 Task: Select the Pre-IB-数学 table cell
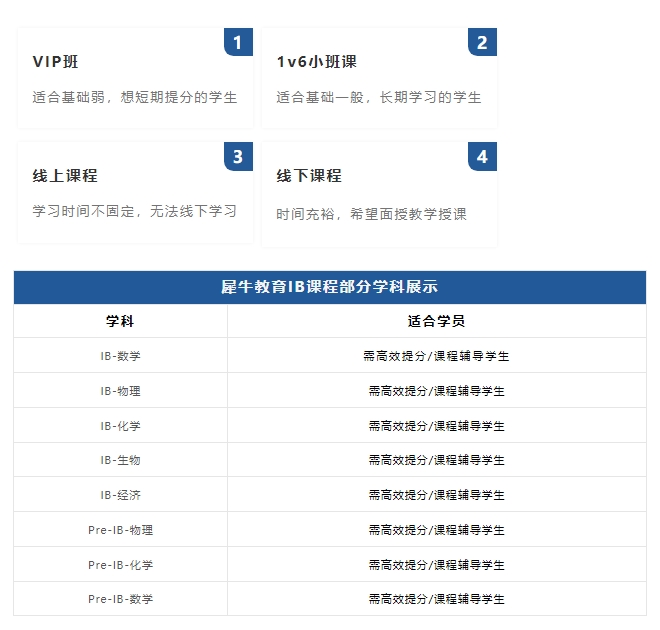coord(120,599)
